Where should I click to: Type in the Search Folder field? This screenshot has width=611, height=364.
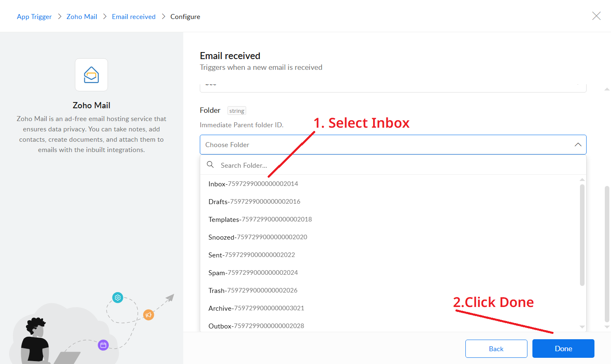[397, 165]
